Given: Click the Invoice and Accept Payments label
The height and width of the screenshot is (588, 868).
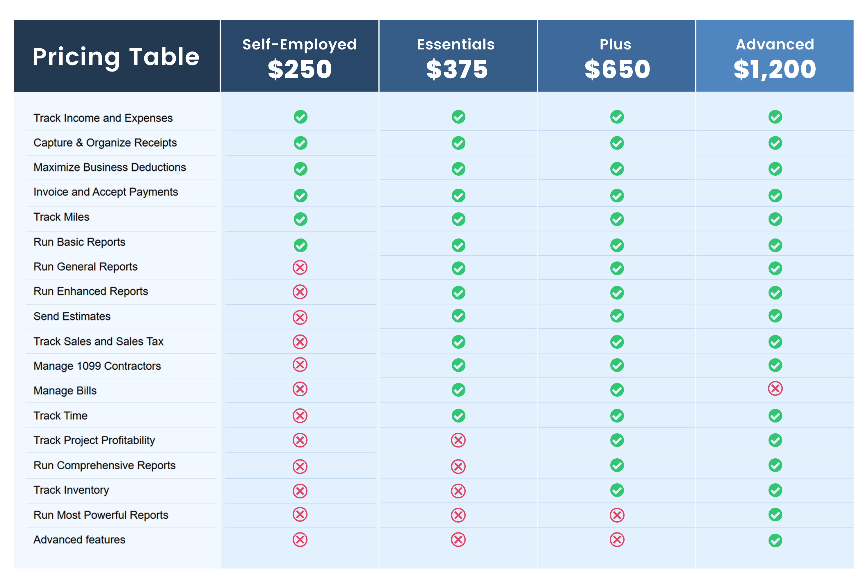Looking at the screenshot, I should click(x=106, y=192).
